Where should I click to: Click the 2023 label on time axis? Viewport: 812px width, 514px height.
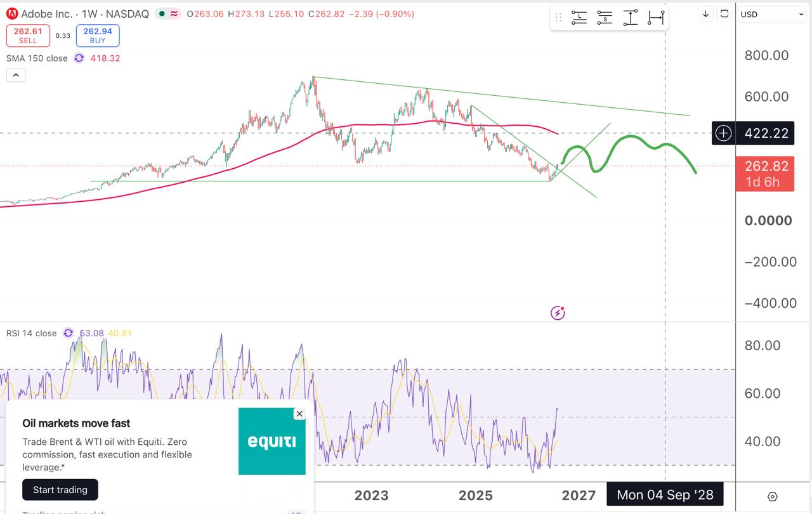pos(371,495)
